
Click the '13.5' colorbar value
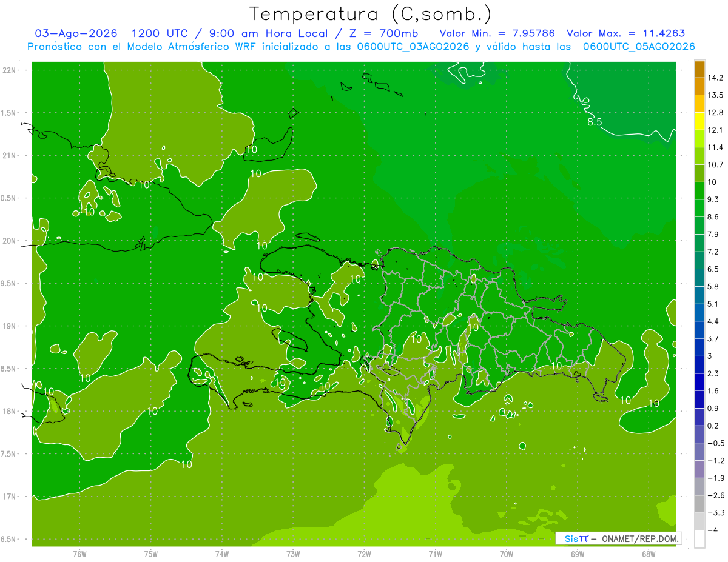click(x=715, y=95)
